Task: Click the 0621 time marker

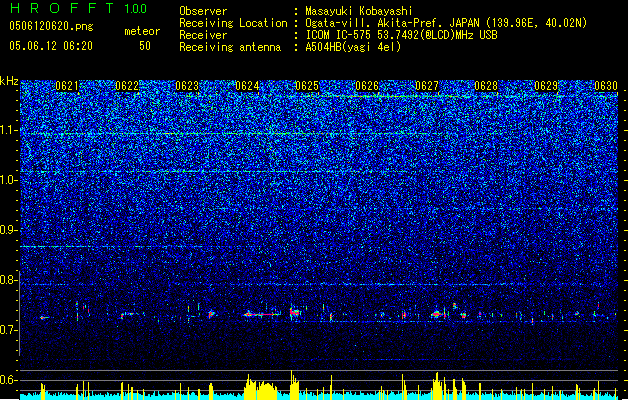Action: [67, 86]
